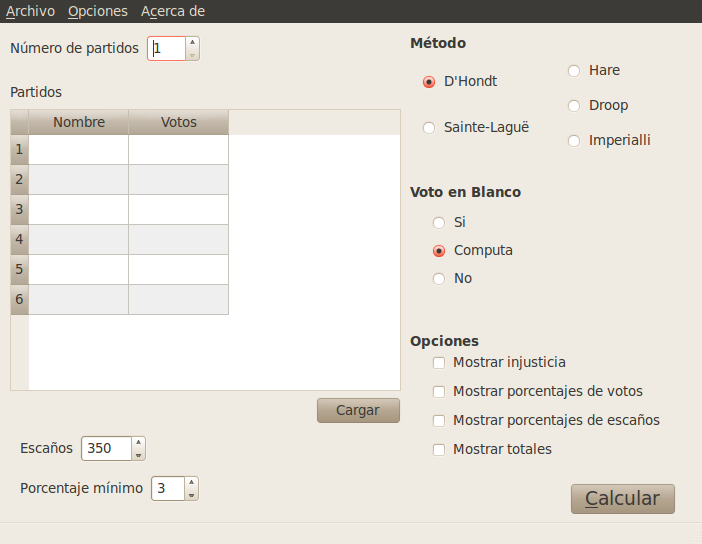Screen dimensions: 702x544
Task: Select the Nombre cell in row 3
Action: [x=79, y=210]
